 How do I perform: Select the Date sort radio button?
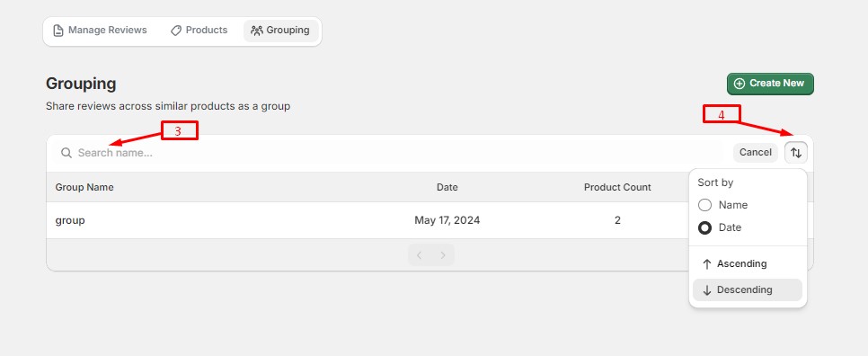tap(704, 228)
